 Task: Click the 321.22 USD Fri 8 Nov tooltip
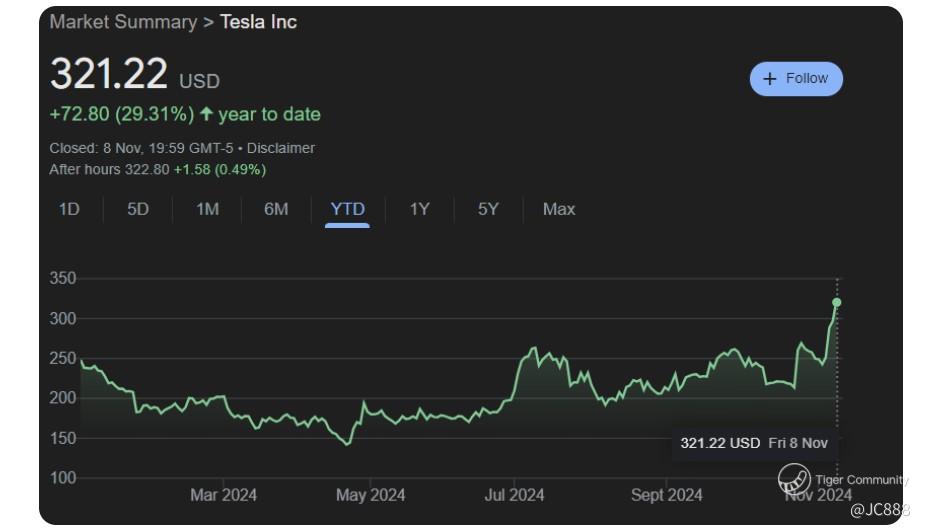tap(754, 442)
